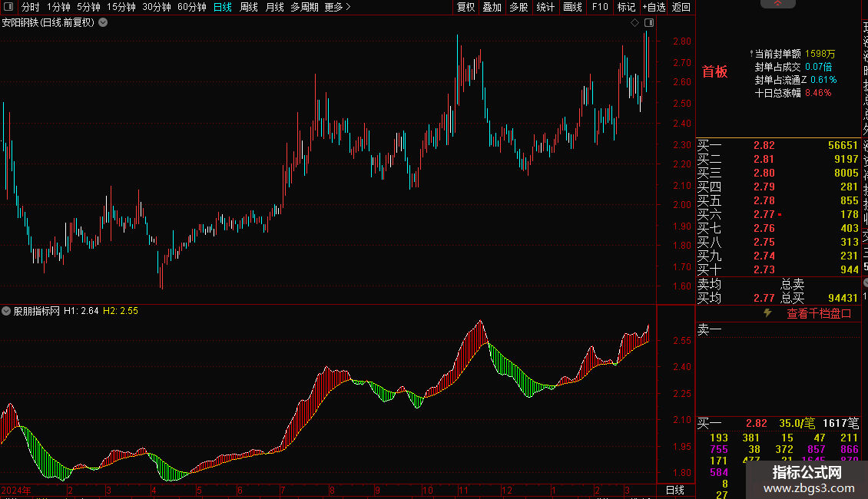Open 查看千档盘口 link
Image resolution: width=868 pixels, height=499 pixels.
click(819, 314)
